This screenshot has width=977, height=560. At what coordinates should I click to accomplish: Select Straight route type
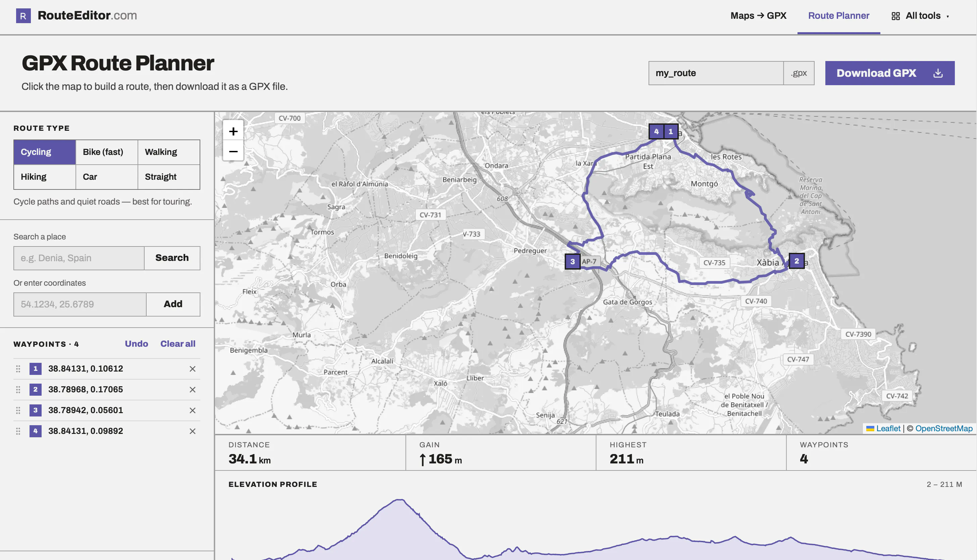168,177
